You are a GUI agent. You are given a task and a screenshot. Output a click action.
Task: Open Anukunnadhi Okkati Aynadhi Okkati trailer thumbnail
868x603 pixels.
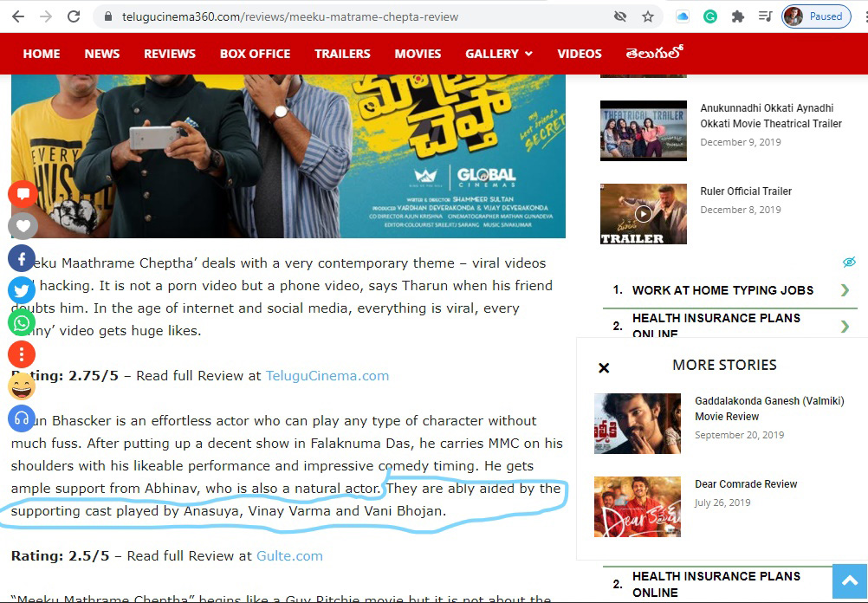pos(644,131)
